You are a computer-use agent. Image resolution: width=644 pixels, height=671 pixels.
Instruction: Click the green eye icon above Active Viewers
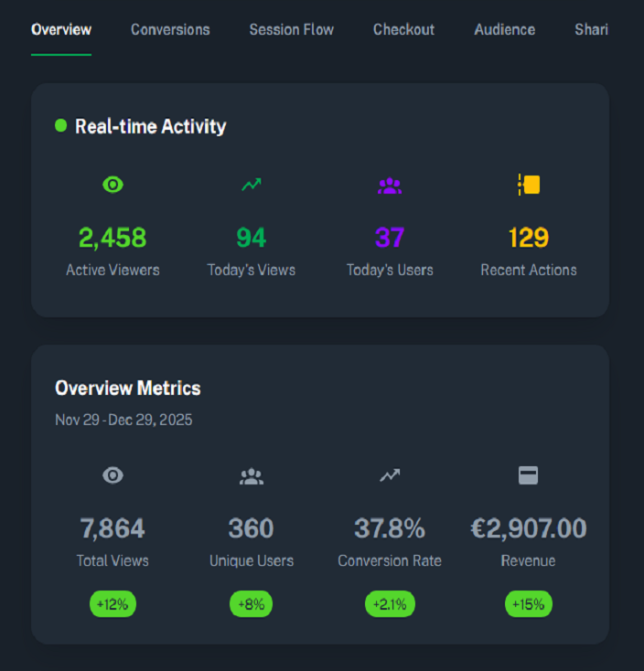tap(113, 185)
